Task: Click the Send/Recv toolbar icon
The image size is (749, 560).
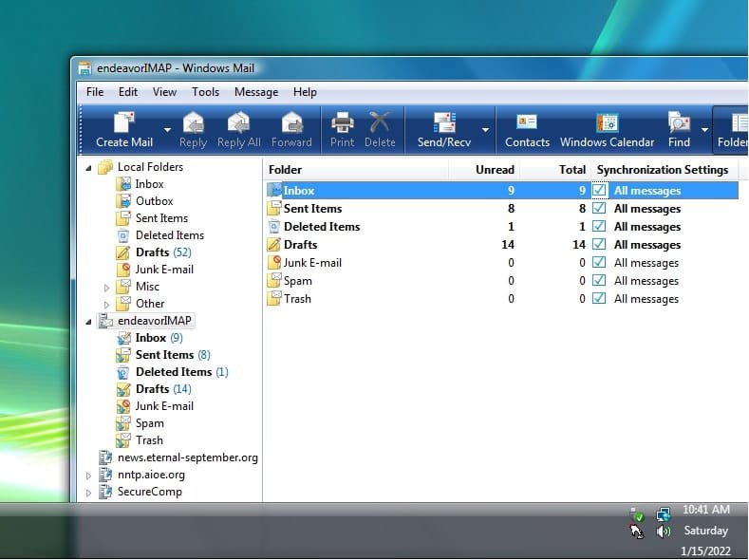Action: (444, 123)
